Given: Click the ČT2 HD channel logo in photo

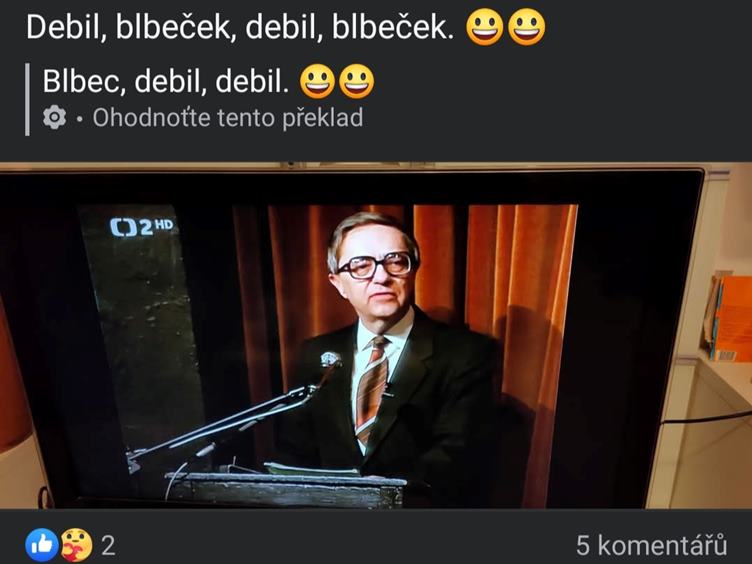Looking at the screenshot, I should (141, 226).
